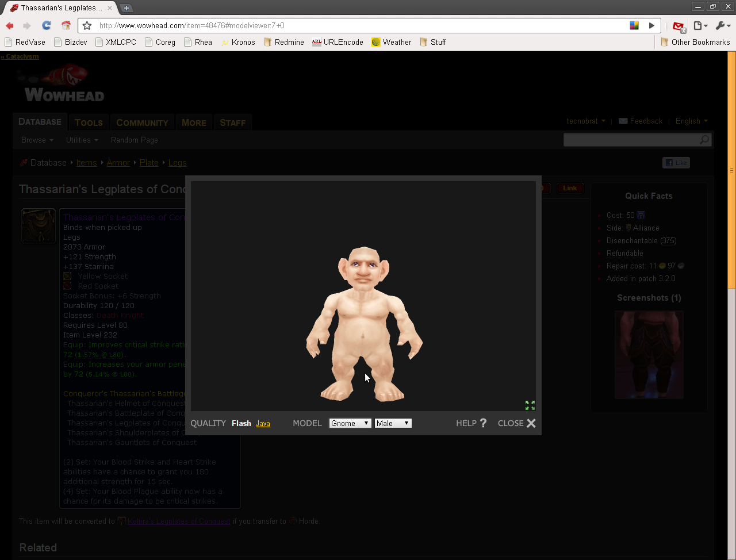
Task: Open the Redmine bookmarks folder
Action: click(284, 42)
